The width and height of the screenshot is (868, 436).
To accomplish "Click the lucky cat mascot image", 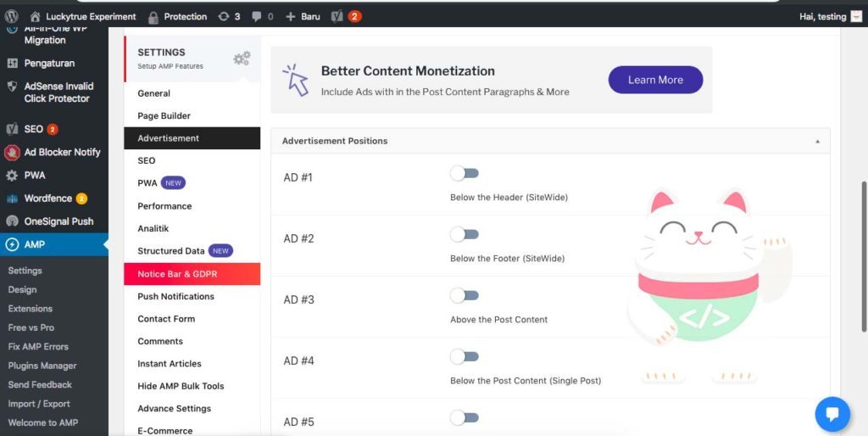I will coord(710,287).
